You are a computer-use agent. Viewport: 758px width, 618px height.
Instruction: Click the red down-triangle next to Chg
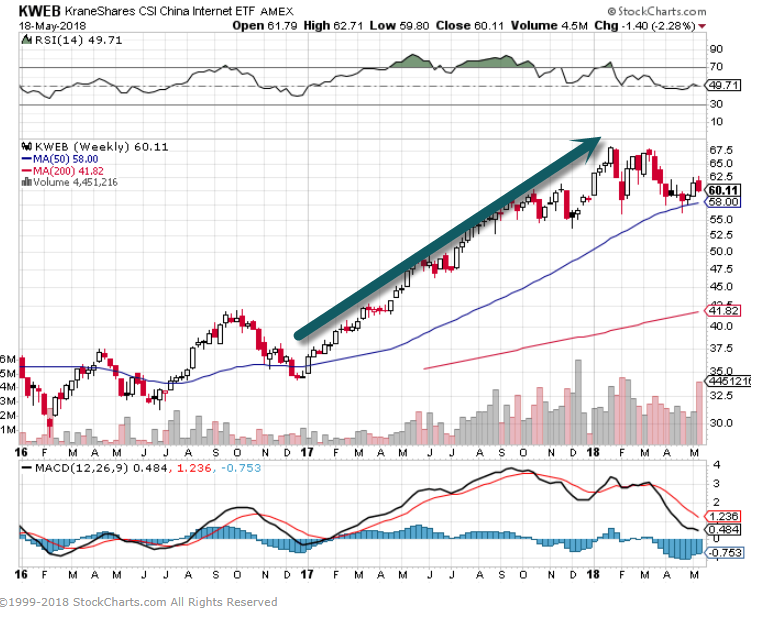click(x=702, y=26)
